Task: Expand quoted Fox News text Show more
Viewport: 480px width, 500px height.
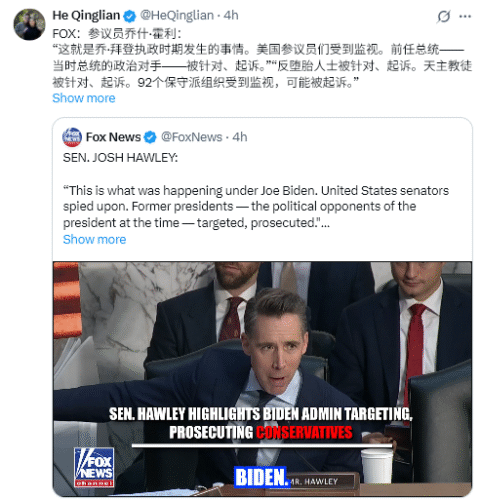Action: (x=94, y=239)
